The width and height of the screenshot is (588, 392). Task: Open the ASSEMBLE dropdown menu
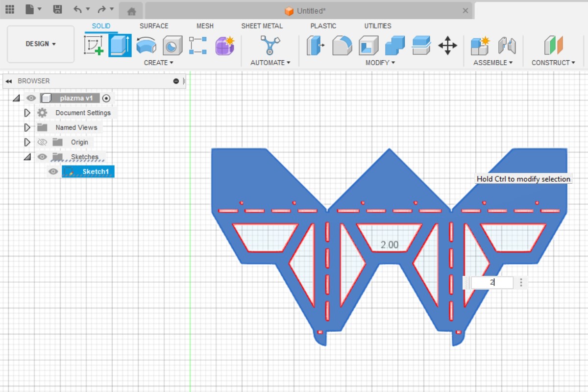coord(493,63)
